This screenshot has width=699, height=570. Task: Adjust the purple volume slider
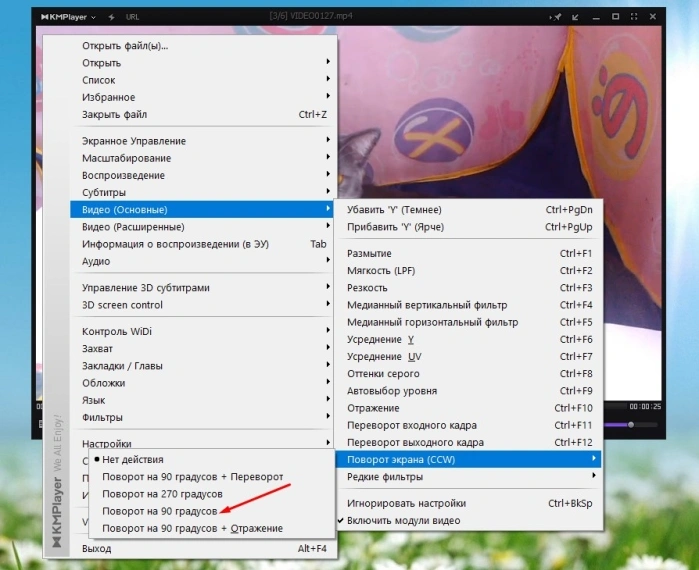pos(630,425)
